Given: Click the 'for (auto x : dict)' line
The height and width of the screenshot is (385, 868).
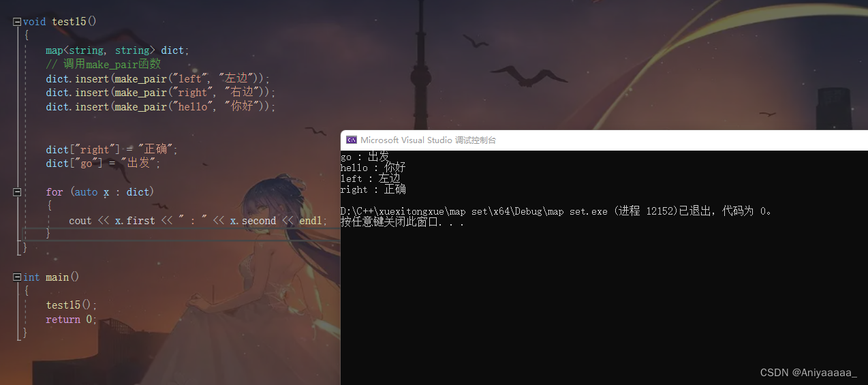Looking at the screenshot, I should (100, 192).
